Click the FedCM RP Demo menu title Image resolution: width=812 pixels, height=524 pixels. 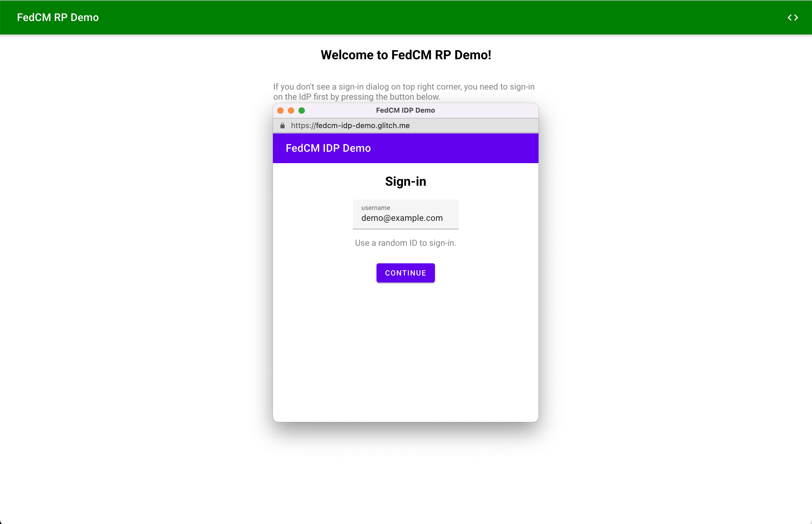[x=58, y=17]
